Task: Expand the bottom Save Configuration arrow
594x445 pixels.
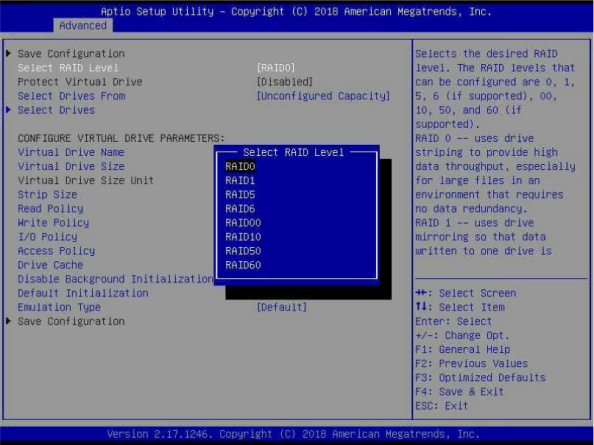Action: click(9, 321)
